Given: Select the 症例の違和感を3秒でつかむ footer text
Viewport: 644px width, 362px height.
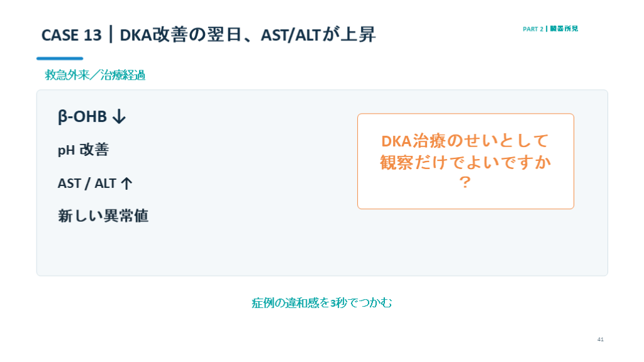Looking at the screenshot, I should coord(322,303).
